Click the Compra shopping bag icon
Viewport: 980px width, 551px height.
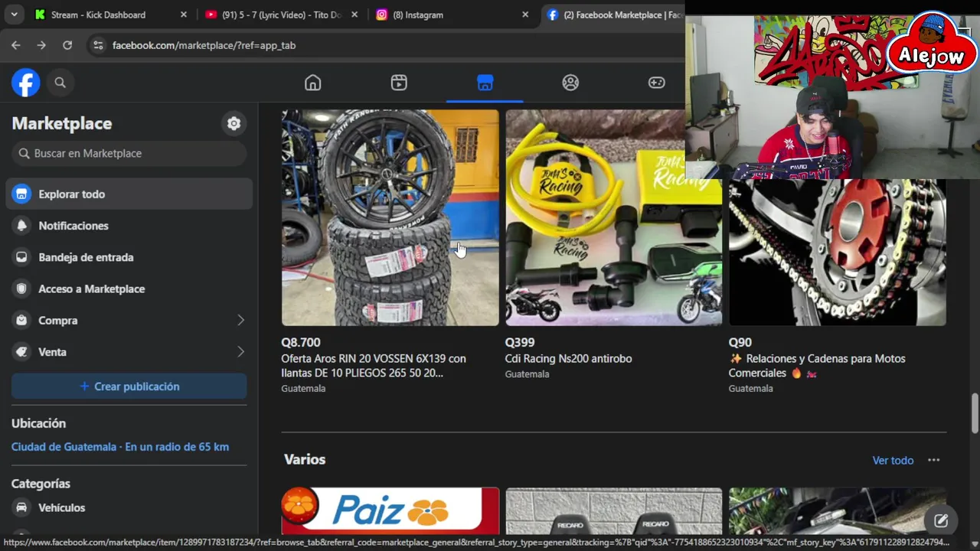click(x=21, y=320)
